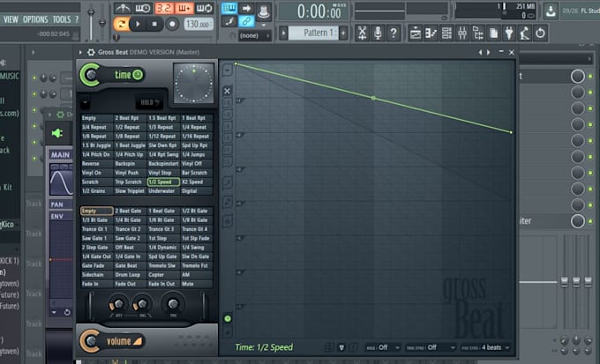Open the playlist view icon

pyautogui.click(x=416, y=33)
